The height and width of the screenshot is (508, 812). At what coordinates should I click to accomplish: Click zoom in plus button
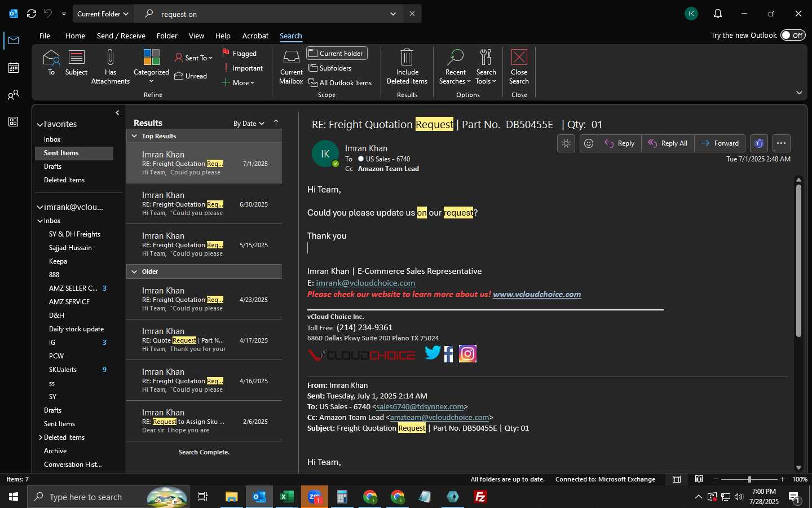tap(782, 479)
